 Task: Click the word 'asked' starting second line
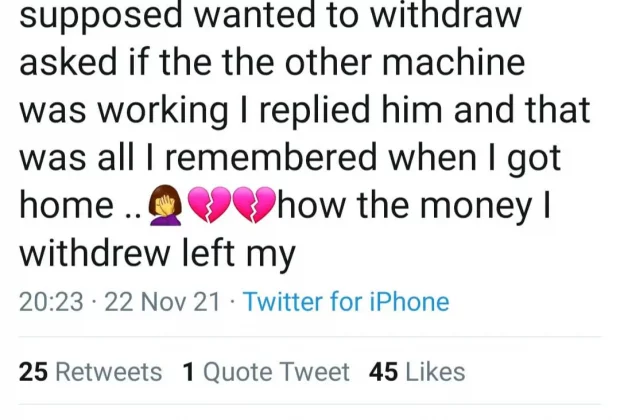(x=63, y=64)
